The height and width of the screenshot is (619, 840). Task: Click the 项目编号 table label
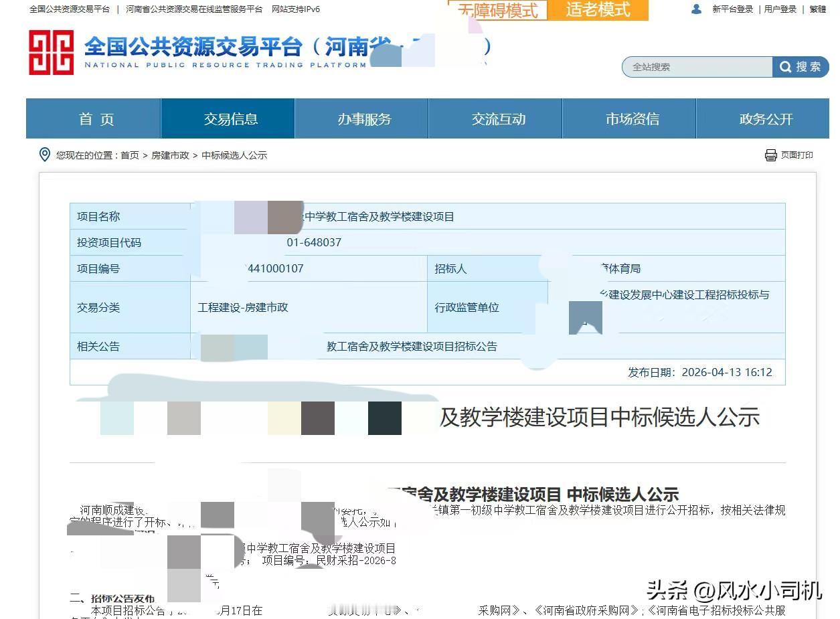click(98, 268)
